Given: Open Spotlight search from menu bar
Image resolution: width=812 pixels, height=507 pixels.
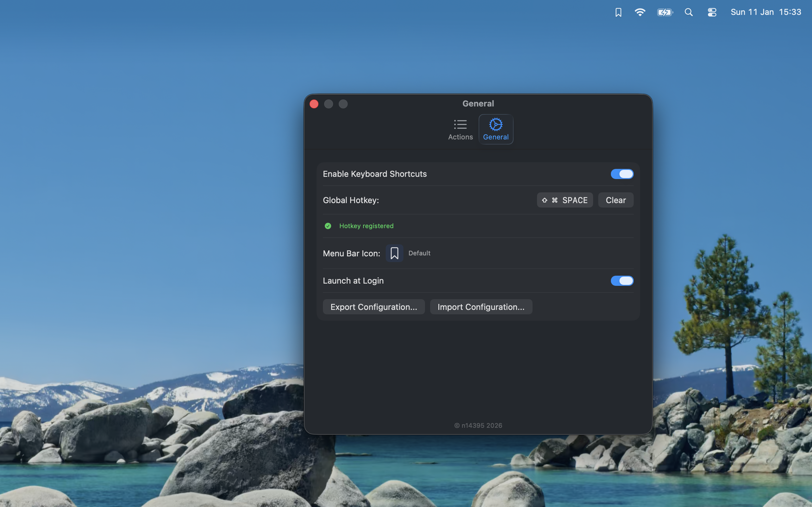Looking at the screenshot, I should (x=689, y=12).
